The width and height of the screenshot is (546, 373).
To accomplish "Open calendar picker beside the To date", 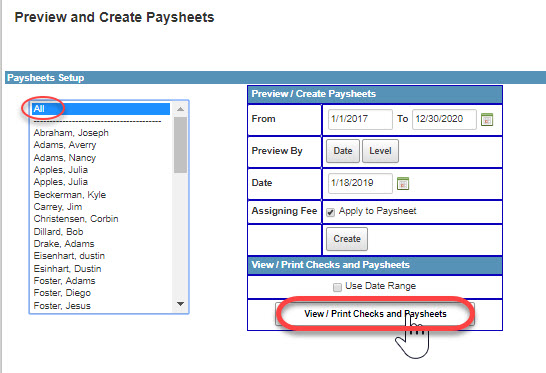I will [487, 119].
